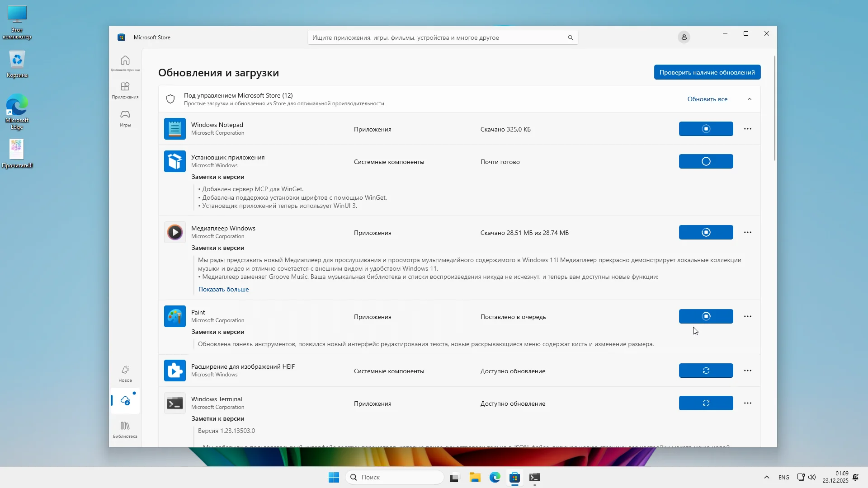
Task: Open the Library section in the sidebar
Action: coord(125,429)
